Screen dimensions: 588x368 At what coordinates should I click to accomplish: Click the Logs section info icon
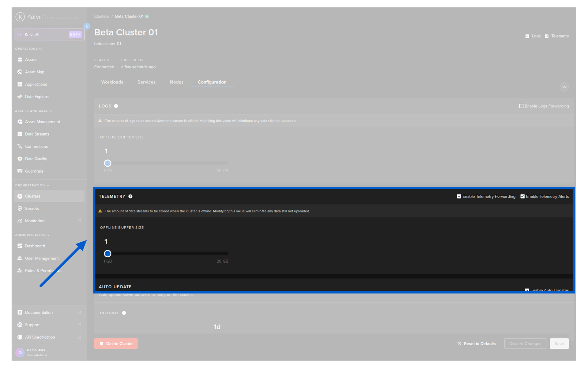coord(116,106)
